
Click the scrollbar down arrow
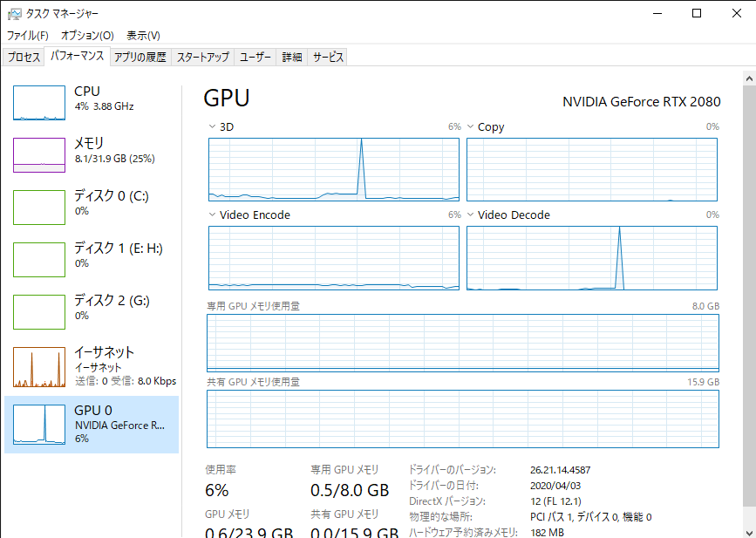pyautogui.click(x=749, y=532)
